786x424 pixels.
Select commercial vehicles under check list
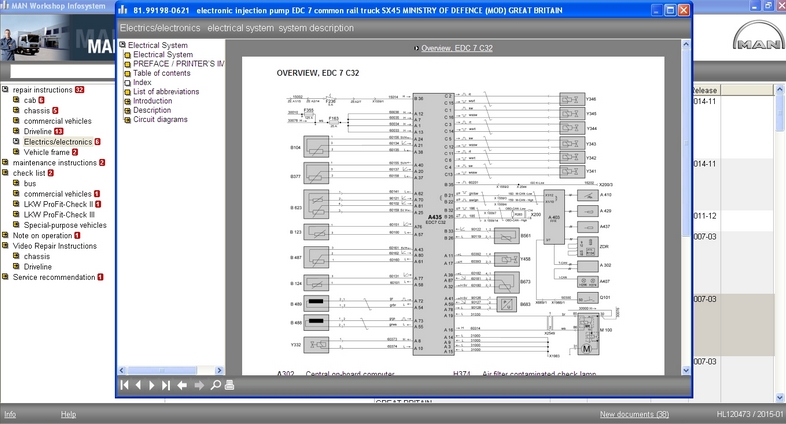click(x=58, y=194)
